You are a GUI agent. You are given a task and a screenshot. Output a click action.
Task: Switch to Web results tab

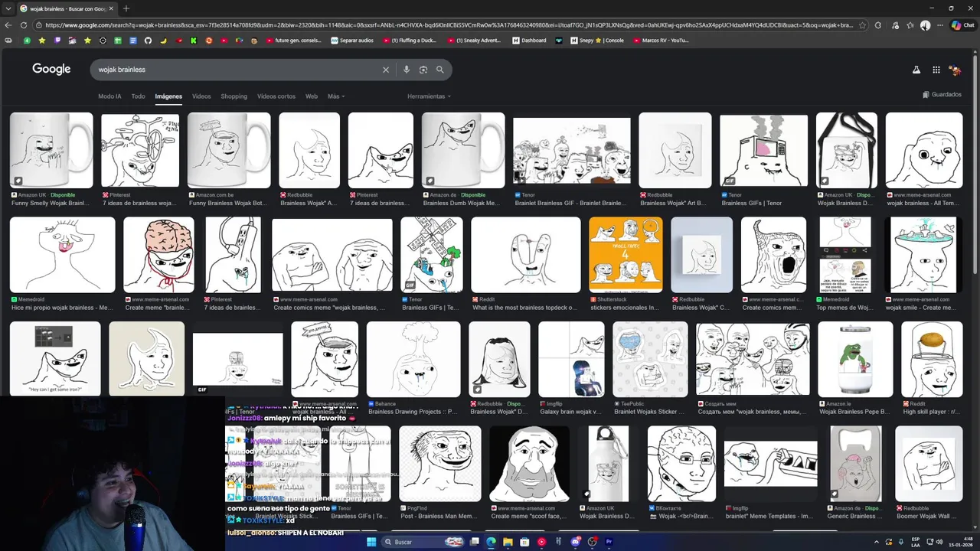point(312,96)
